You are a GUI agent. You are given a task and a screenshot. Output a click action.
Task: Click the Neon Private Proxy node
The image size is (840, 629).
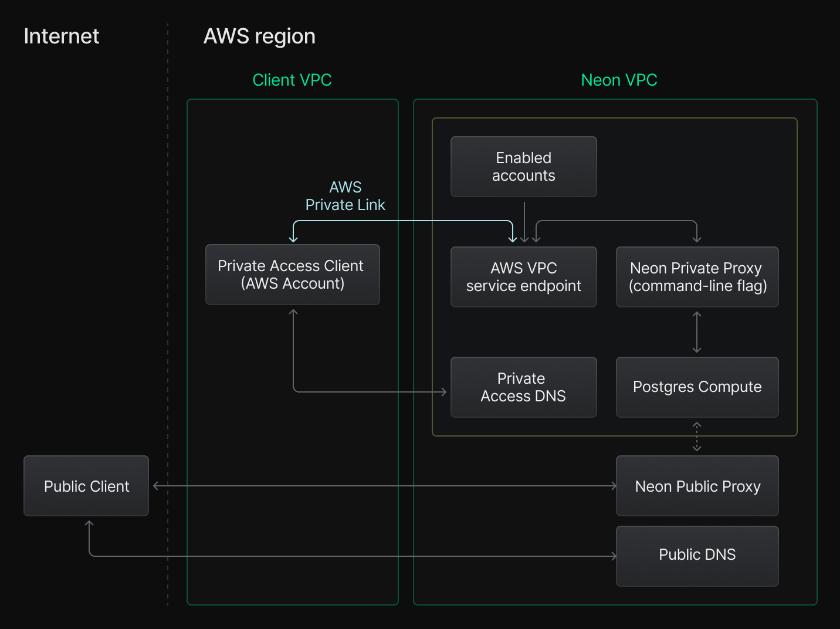point(697,276)
